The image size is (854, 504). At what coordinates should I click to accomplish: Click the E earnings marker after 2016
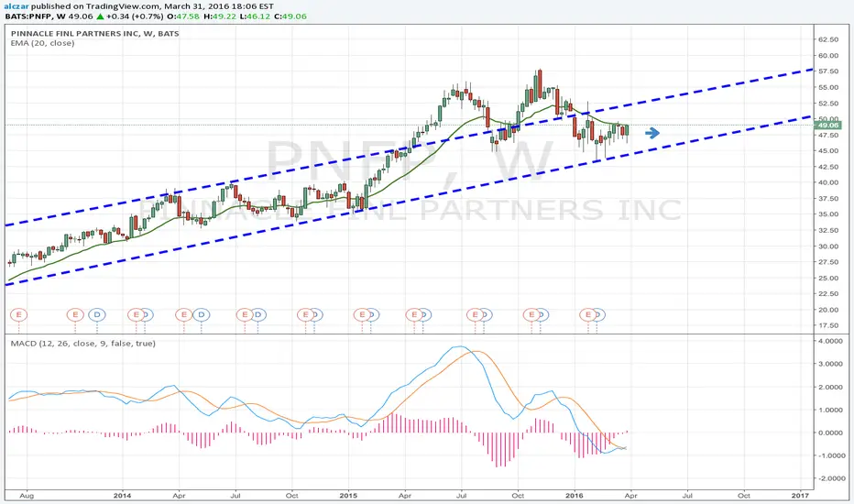[x=587, y=314]
